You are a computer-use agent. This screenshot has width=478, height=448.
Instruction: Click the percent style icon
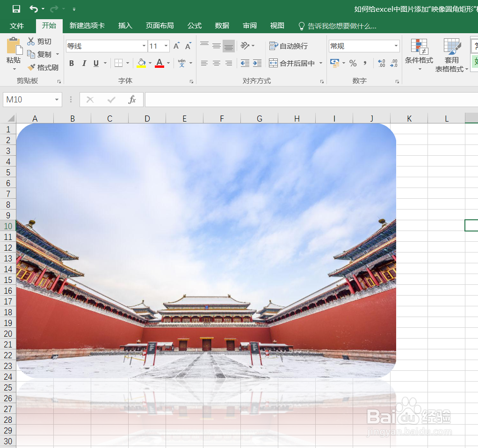353,63
